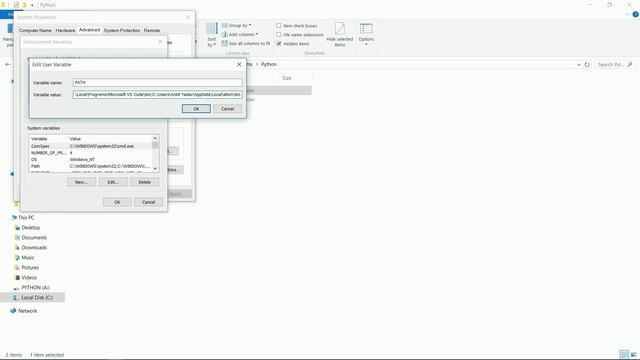Select OS system variable row
This screenshot has height=360, width=640.
click(91, 160)
